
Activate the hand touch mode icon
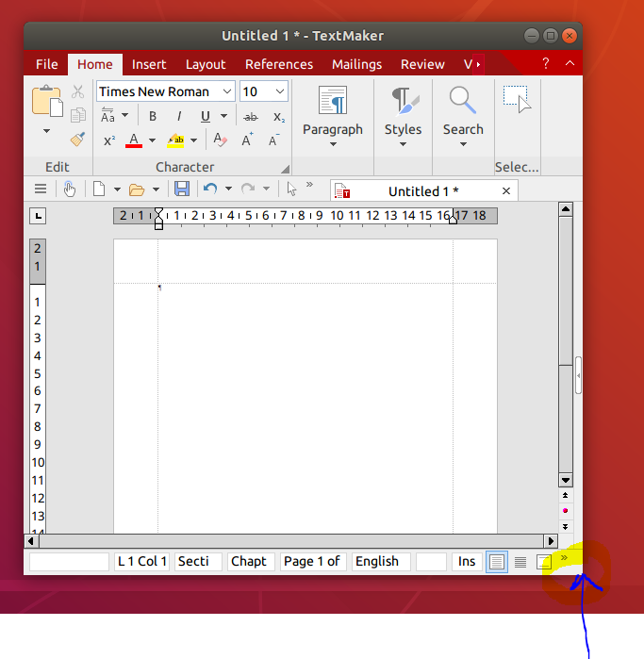[70, 189]
